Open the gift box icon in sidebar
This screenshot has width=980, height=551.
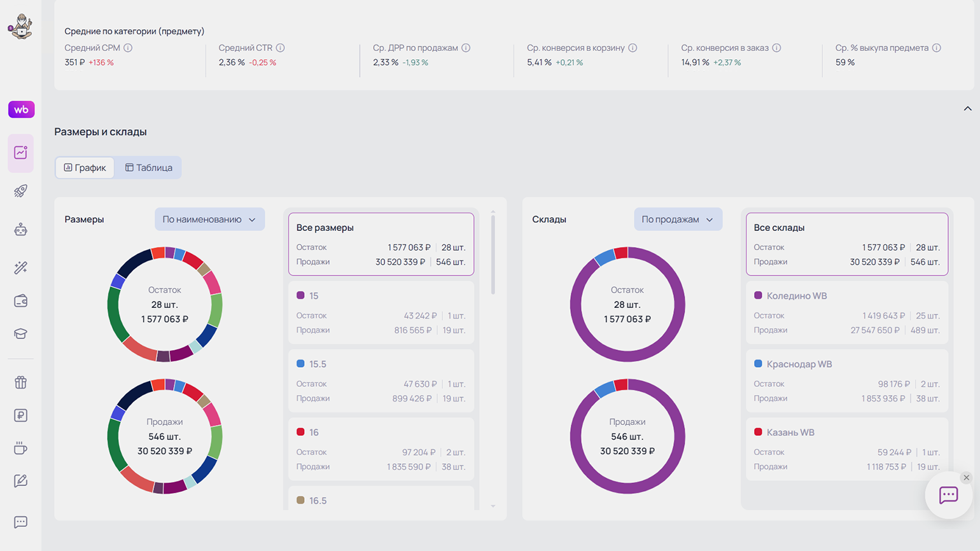pos(20,382)
